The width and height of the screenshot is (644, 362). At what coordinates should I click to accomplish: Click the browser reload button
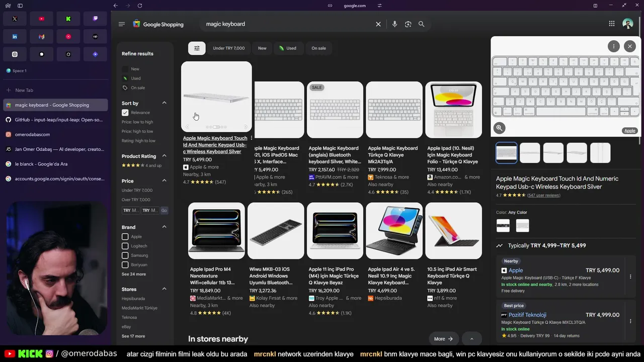coord(139,6)
